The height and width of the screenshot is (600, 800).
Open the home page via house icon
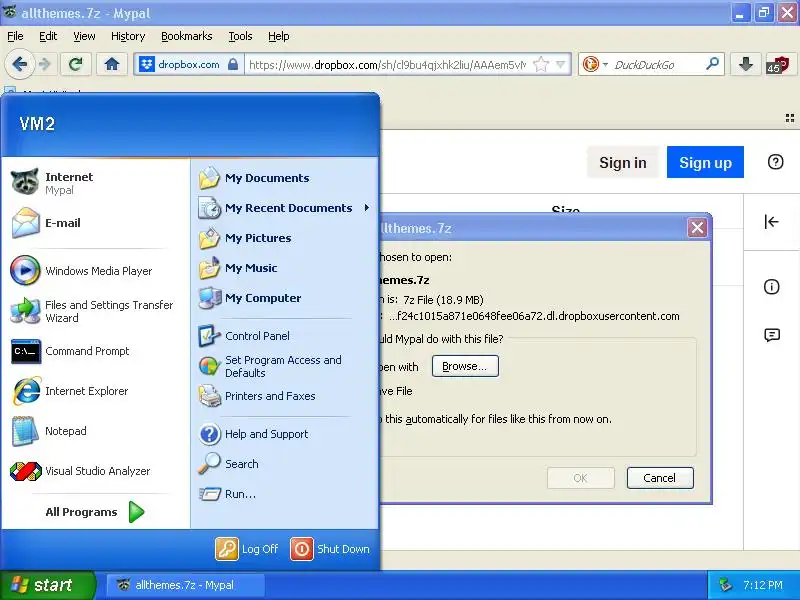[x=112, y=64]
